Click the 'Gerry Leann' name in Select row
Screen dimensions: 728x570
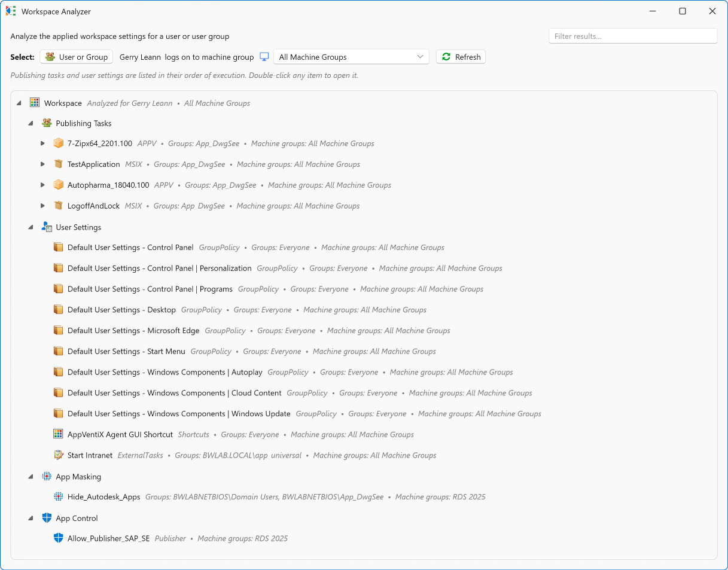pos(140,57)
